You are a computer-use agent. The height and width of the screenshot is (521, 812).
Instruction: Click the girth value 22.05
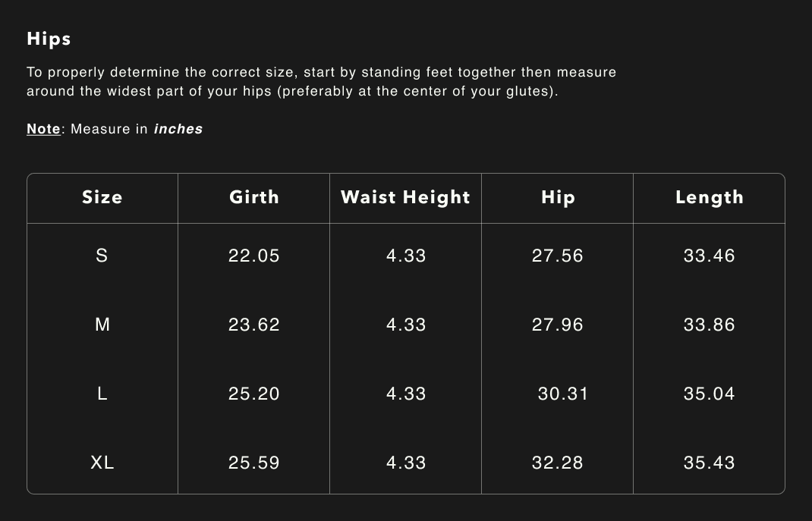tap(254, 256)
